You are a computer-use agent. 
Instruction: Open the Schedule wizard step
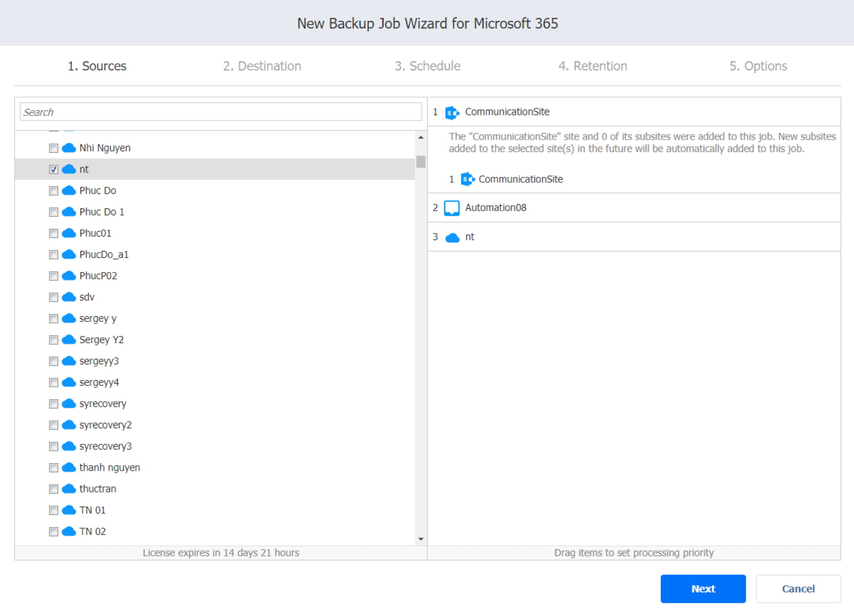[427, 66]
